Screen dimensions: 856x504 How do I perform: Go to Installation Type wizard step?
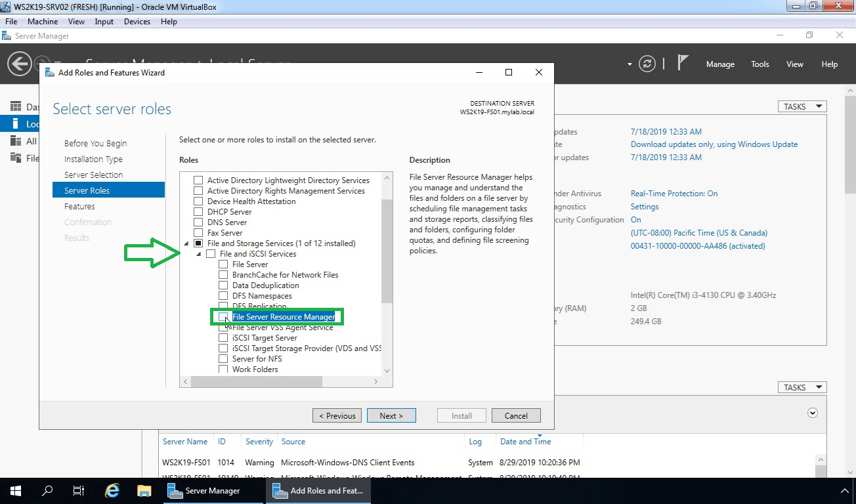(x=93, y=159)
